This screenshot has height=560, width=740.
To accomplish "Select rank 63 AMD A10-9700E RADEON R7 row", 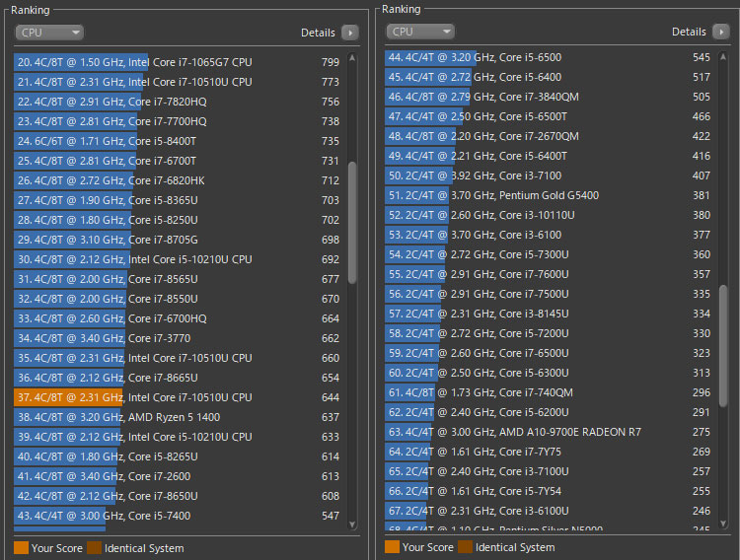I will 550,432.
